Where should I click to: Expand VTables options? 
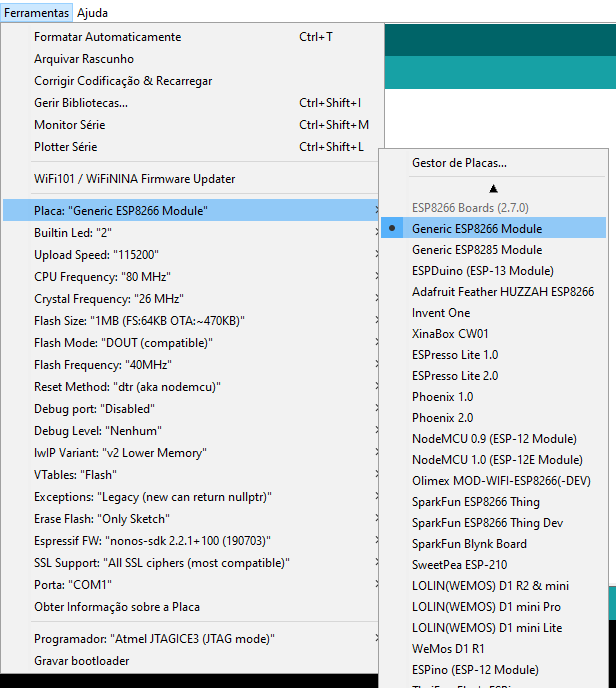coord(191,475)
